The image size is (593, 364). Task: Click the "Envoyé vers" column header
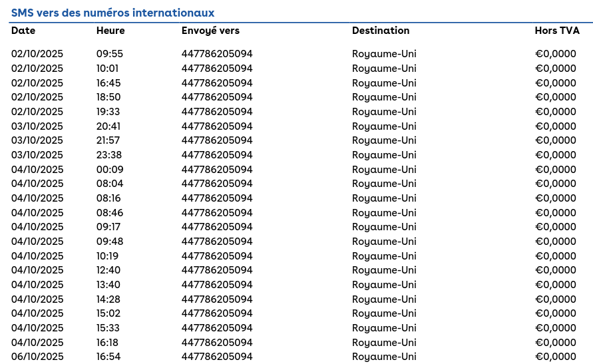210,31
